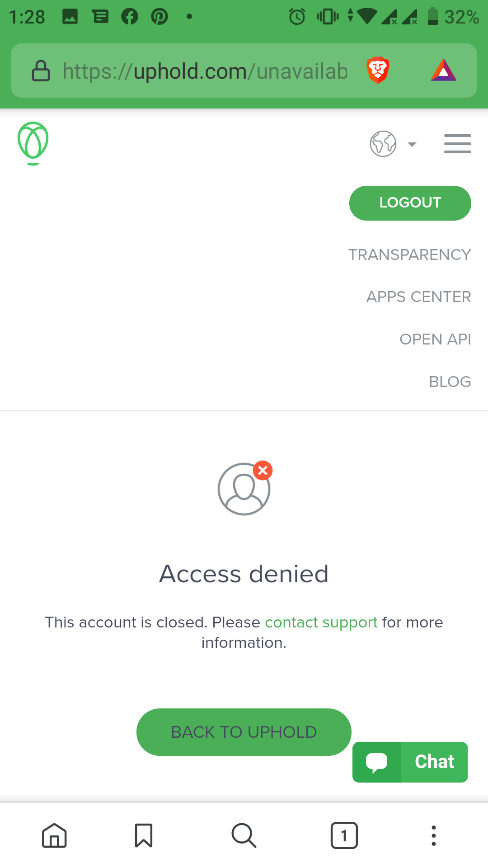The image size is (488, 868).
Task: Open the tab switcher showing 1 tab
Action: [344, 835]
